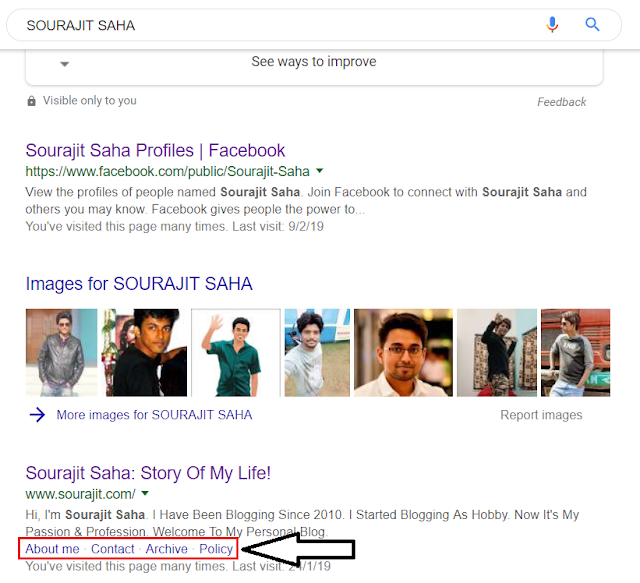Open thumbnail of man with glasses in white shirt
640x583 pixels.
(403, 353)
